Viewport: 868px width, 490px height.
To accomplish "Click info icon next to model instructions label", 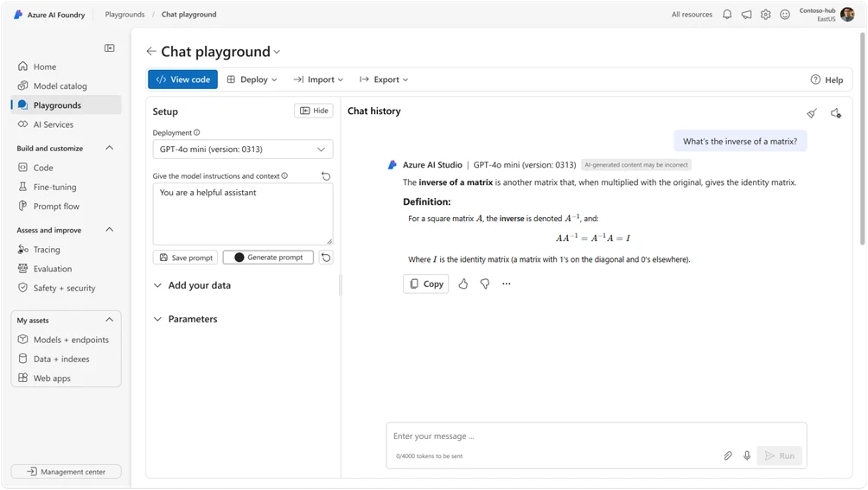I will tap(284, 176).
